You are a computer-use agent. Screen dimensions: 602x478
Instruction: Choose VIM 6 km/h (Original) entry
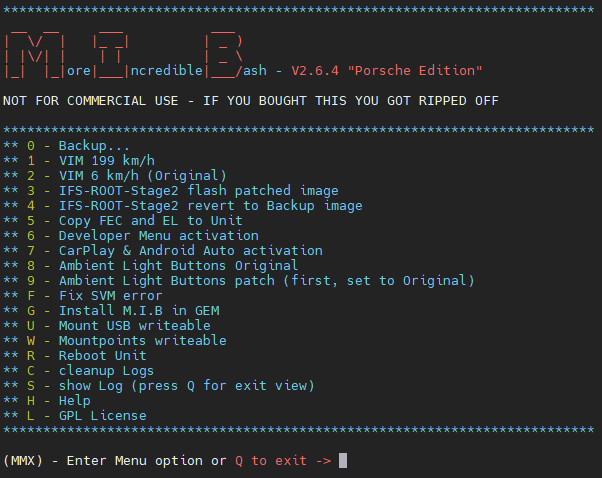(x=140, y=176)
